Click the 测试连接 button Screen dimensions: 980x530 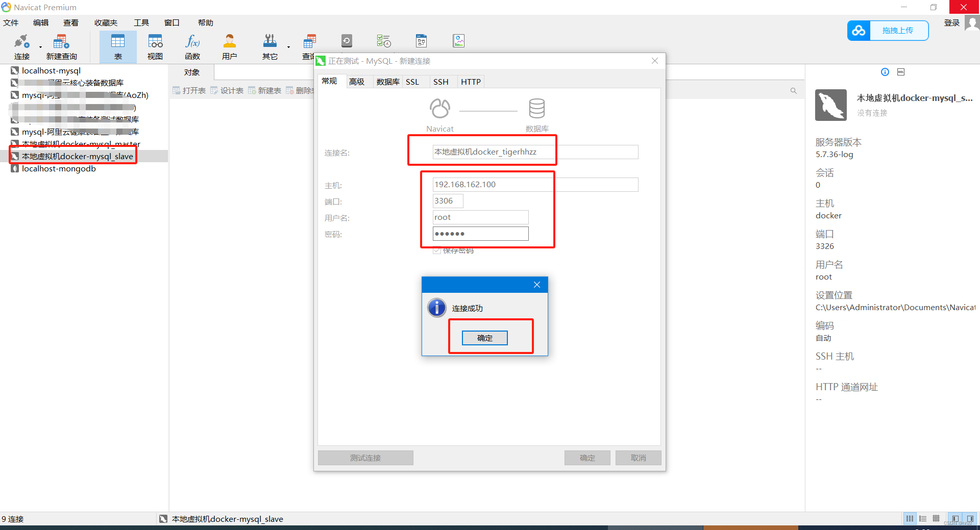click(365, 458)
